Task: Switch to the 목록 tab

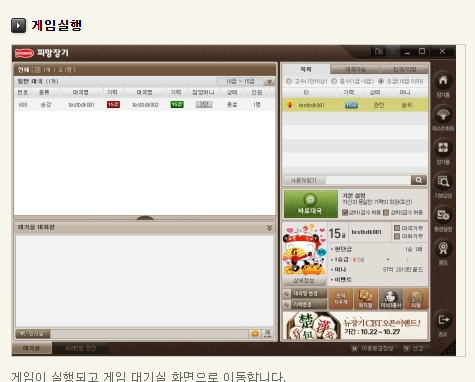Action: [306, 69]
